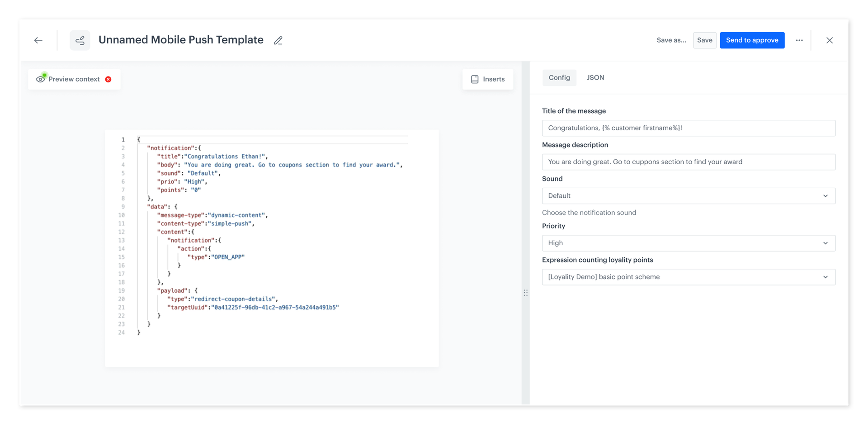Click the Send to approve button

pyautogui.click(x=752, y=40)
